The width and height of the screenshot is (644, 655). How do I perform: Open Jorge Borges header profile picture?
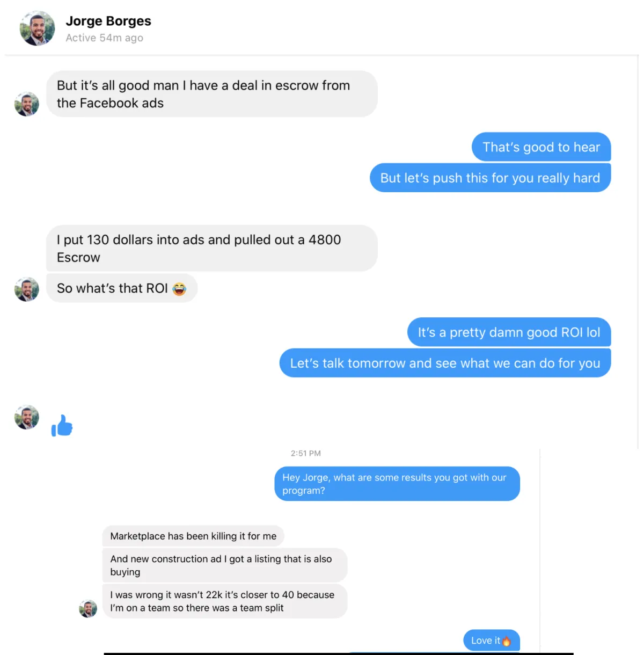coord(37,28)
